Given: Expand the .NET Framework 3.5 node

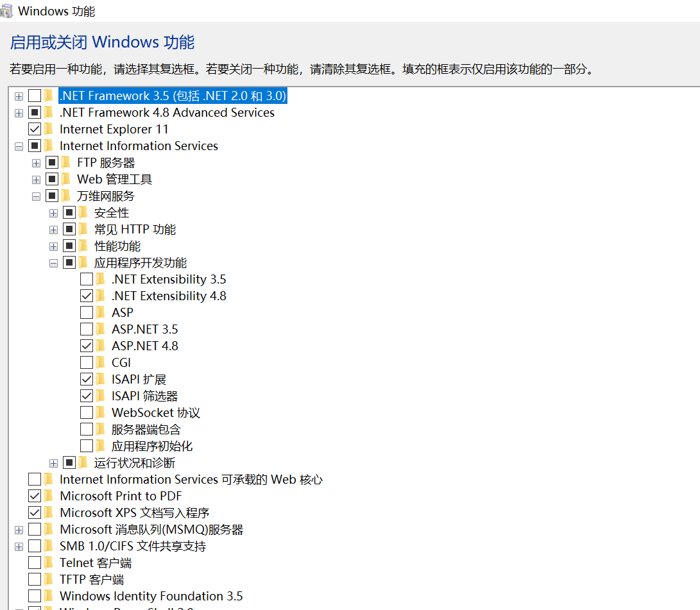Looking at the screenshot, I should pyautogui.click(x=19, y=96).
